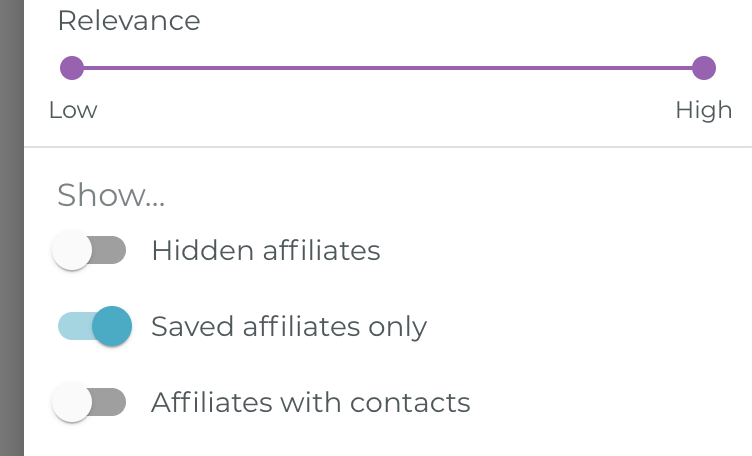
Task: Click the "Relevance" heading text
Action: tap(129, 21)
